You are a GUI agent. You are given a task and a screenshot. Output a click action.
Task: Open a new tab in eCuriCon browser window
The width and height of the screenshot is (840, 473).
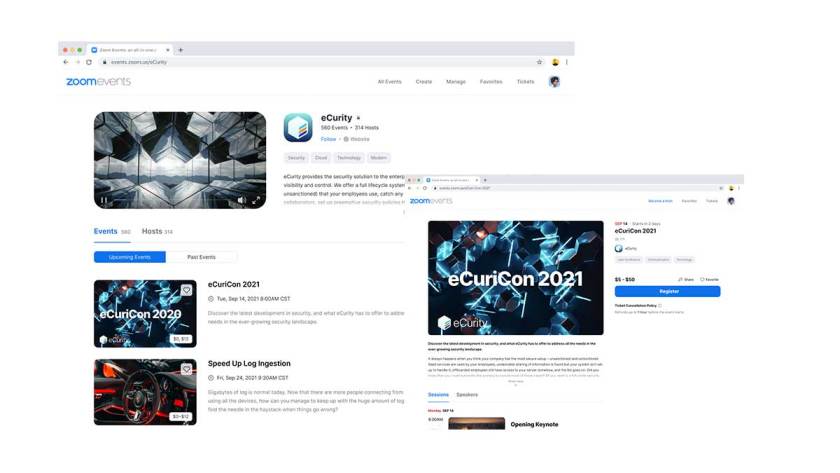click(485, 180)
